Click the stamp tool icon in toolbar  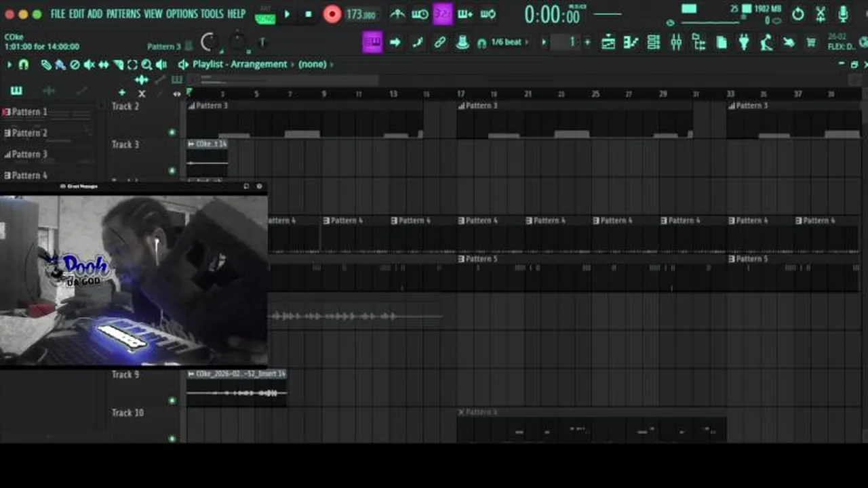pyautogui.click(x=462, y=43)
